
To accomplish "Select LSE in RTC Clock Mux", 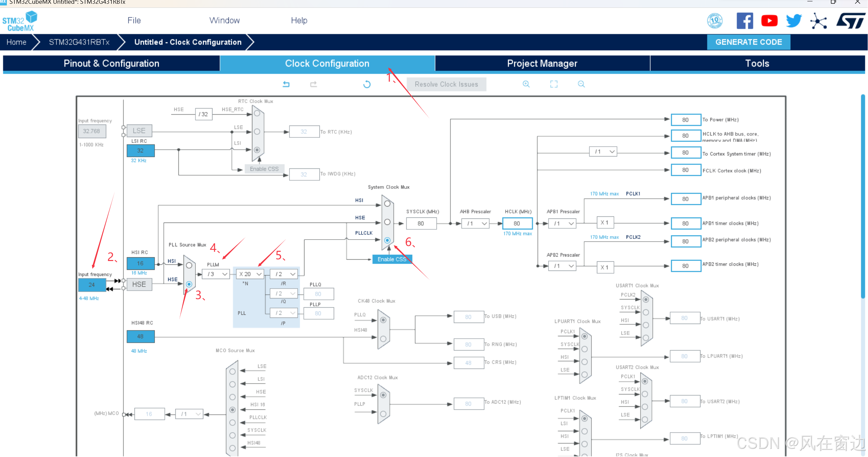I will (x=257, y=132).
